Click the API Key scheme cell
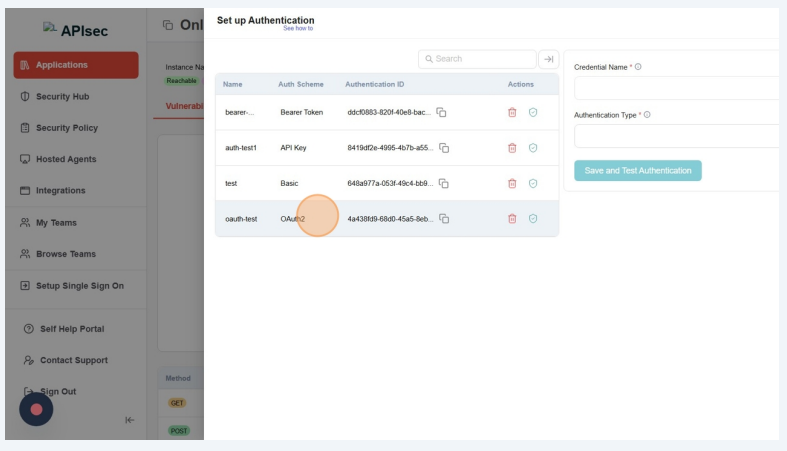Screen dimensions: 787x451 (293, 148)
